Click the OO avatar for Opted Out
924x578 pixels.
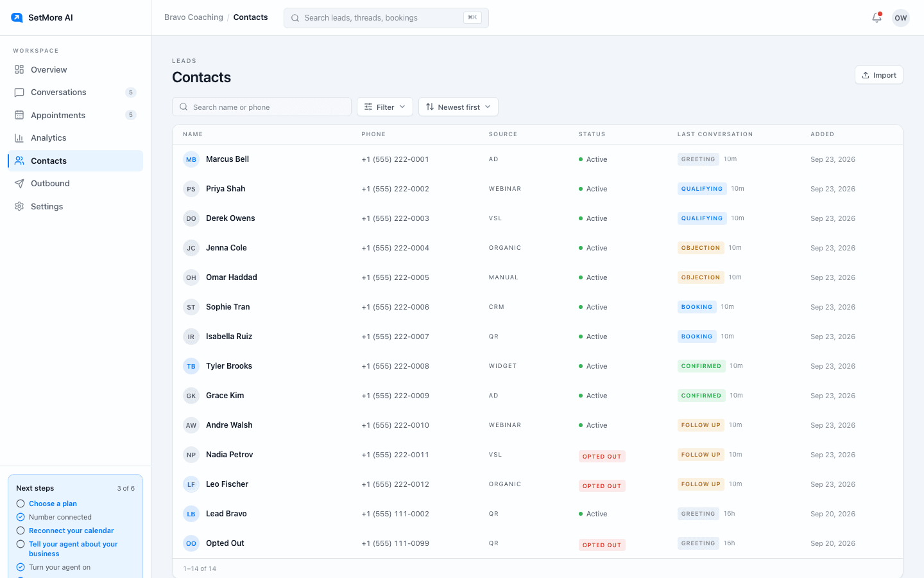[191, 543]
